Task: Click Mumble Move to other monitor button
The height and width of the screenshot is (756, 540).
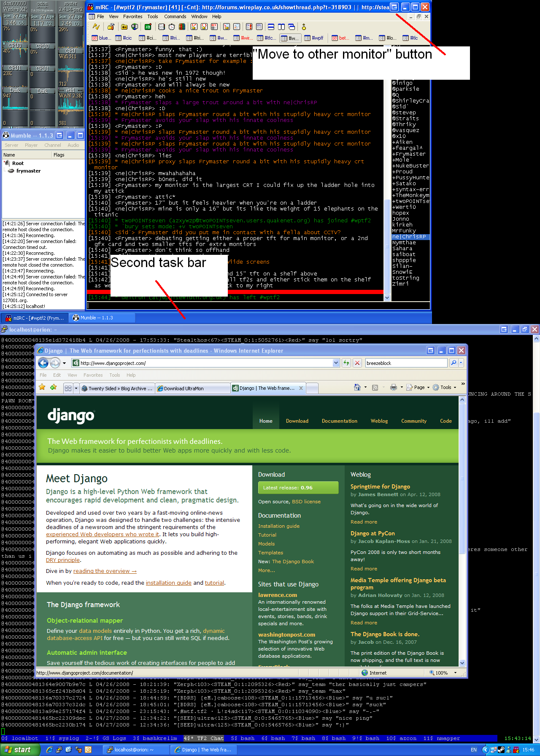Action: pyautogui.click(x=59, y=135)
